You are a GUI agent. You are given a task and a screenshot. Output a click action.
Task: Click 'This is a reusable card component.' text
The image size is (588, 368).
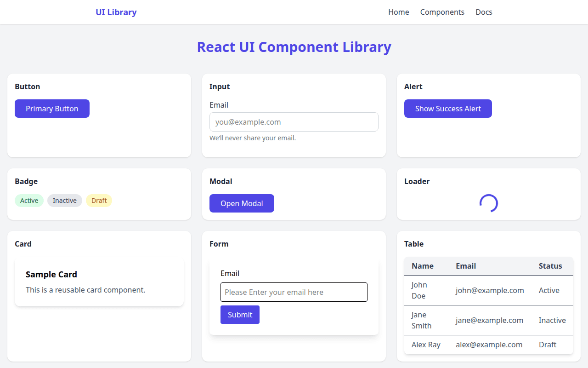(x=85, y=290)
